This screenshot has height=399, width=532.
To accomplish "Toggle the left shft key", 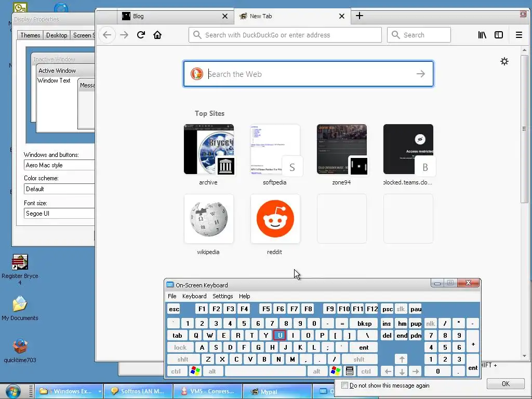I will (x=183, y=360).
